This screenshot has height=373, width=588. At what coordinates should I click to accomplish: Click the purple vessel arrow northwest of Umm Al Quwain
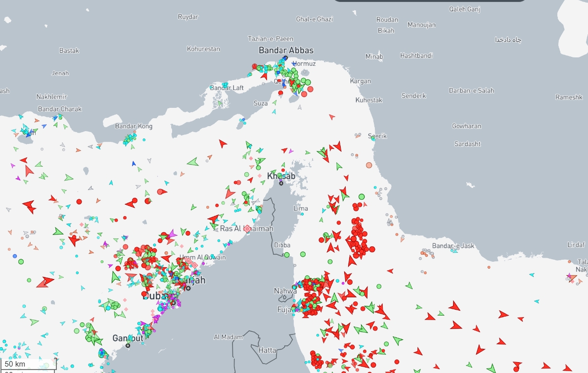[x=172, y=233]
